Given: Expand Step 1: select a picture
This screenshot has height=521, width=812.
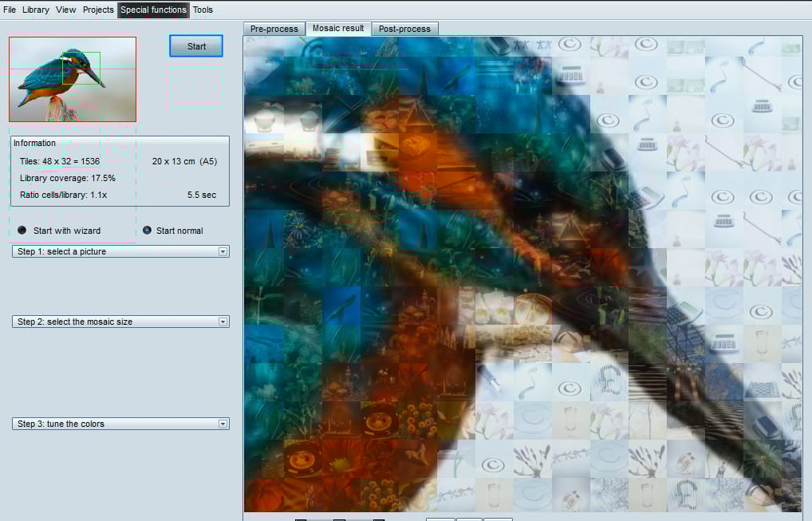Looking at the screenshot, I should (120, 251).
